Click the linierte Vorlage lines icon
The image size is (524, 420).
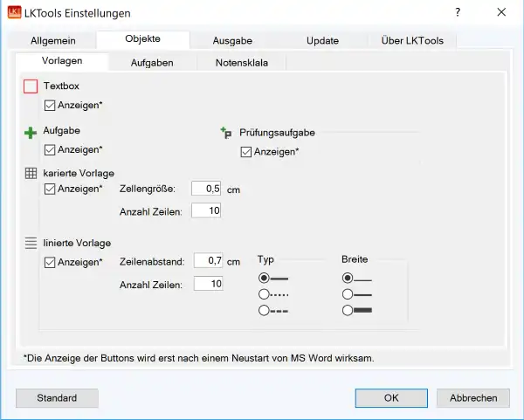pyautogui.click(x=31, y=243)
